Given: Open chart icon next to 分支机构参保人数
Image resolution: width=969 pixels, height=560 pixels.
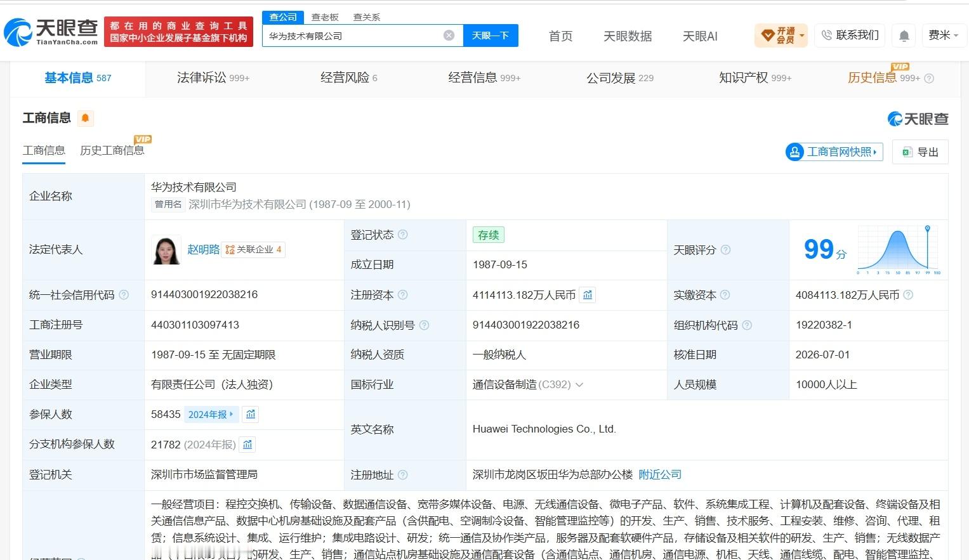Looking at the screenshot, I should click(x=247, y=445).
